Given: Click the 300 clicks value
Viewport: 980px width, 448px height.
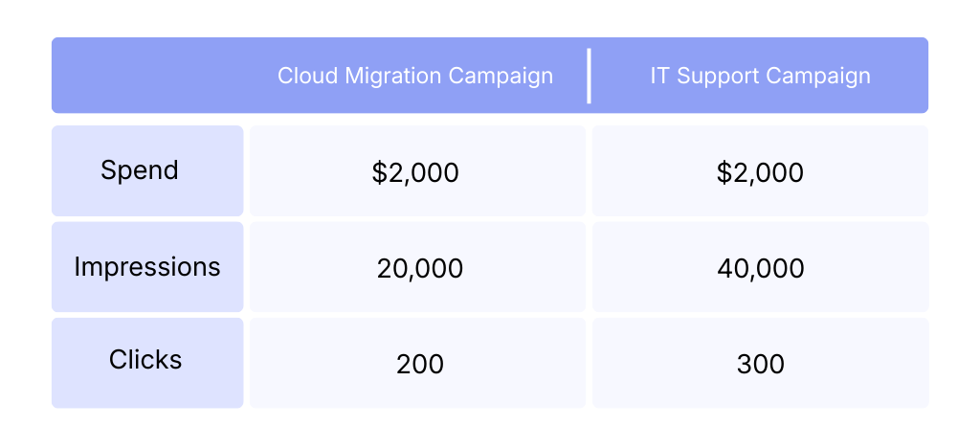Looking at the screenshot, I should 760,364.
